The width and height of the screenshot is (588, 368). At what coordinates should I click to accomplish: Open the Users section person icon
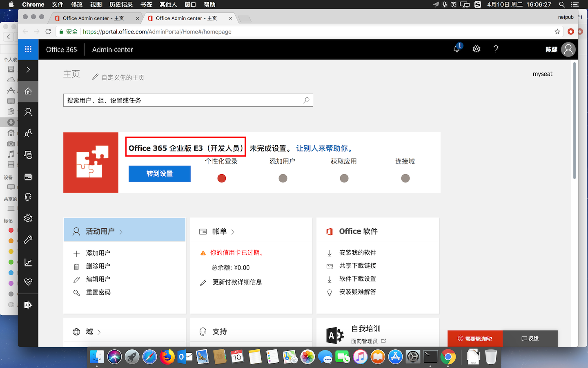pyautogui.click(x=28, y=112)
